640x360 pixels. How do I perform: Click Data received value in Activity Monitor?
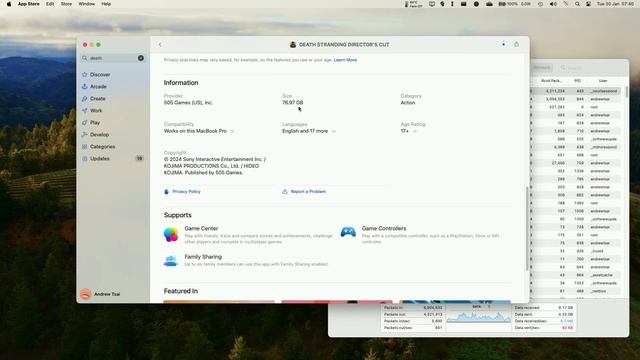[x=565, y=308]
